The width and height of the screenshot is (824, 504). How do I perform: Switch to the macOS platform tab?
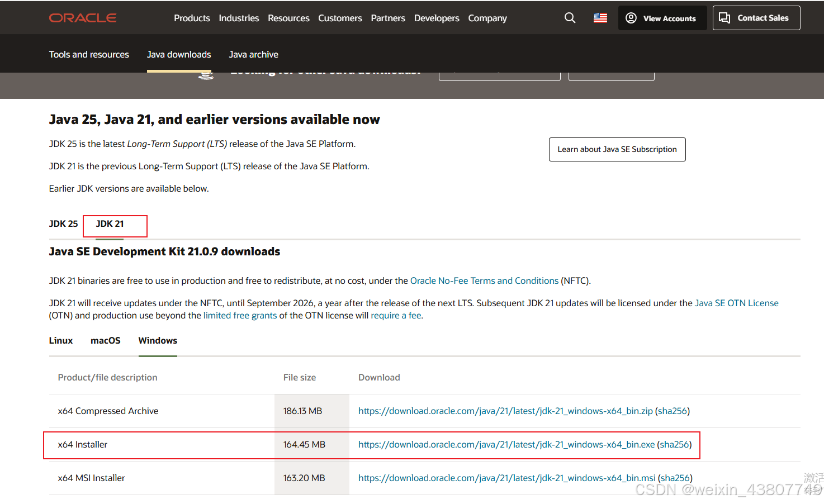pyautogui.click(x=106, y=340)
